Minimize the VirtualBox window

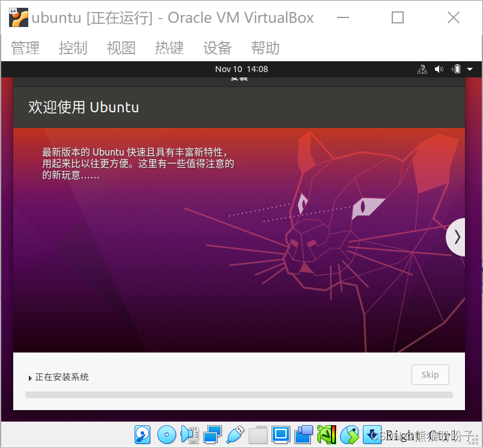coord(343,17)
